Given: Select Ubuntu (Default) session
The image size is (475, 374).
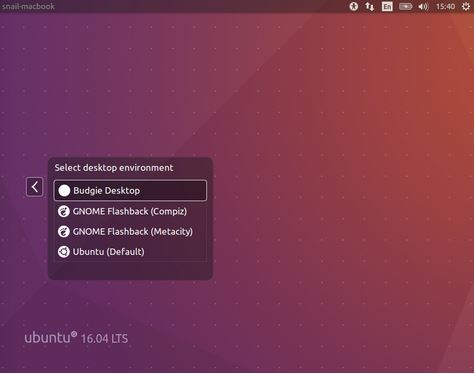Looking at the screenshot, I should pyautogui.click(x=130, y=252).
